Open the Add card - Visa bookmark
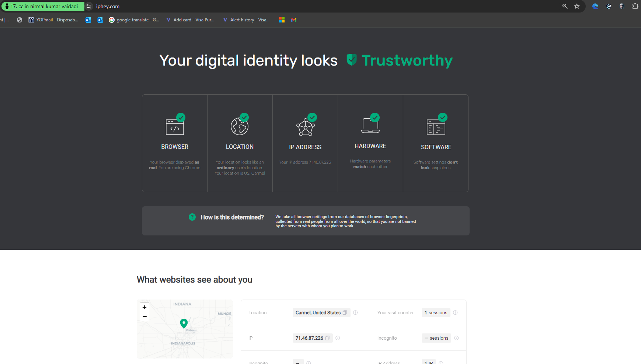The image size is (641, 364). click(x=190, y=20)
